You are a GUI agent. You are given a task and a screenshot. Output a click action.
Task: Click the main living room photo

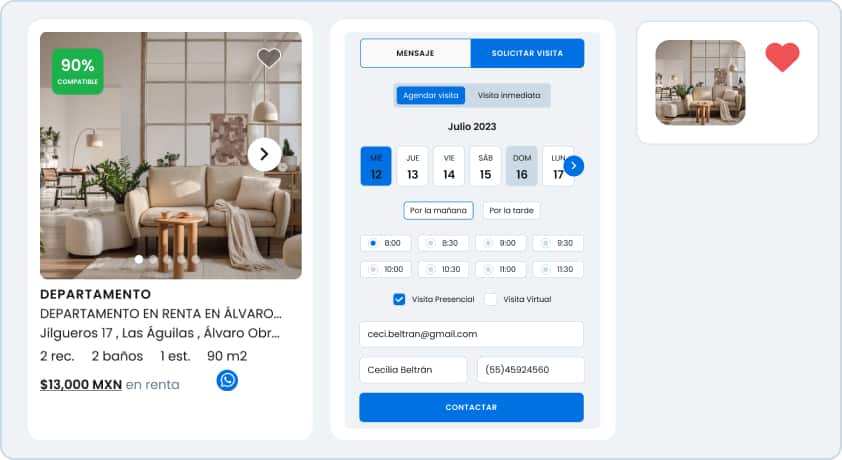point(171,156)
